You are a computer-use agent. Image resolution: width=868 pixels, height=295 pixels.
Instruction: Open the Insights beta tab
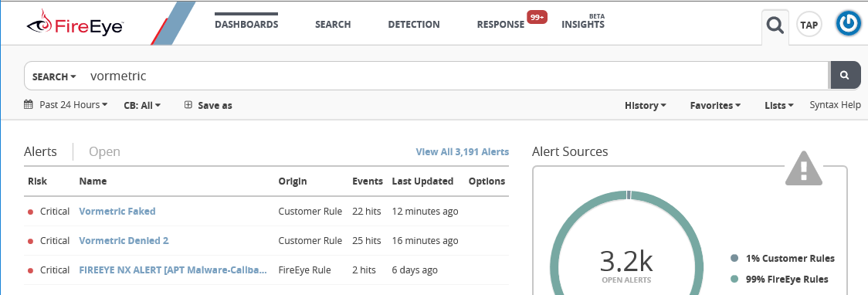click(583, 25)
